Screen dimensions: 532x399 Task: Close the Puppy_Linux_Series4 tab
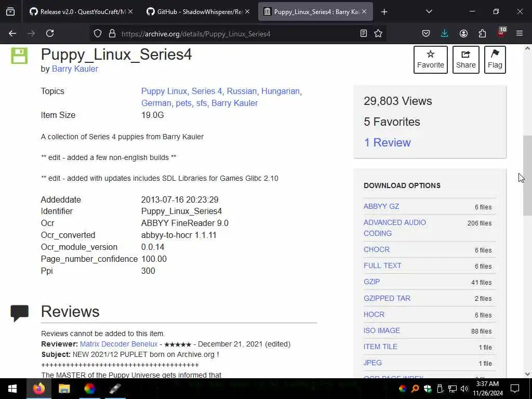364,11
